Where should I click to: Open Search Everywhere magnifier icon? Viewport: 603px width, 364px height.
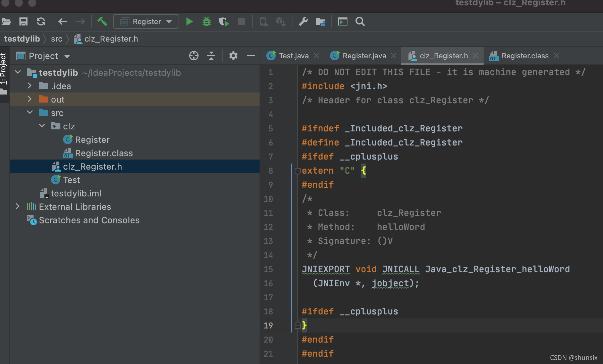coord(360,22)
